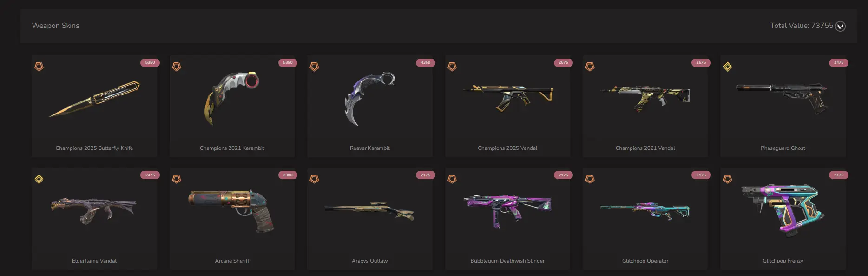Click the 4350 price badge on Reaver Karambit

426,62
